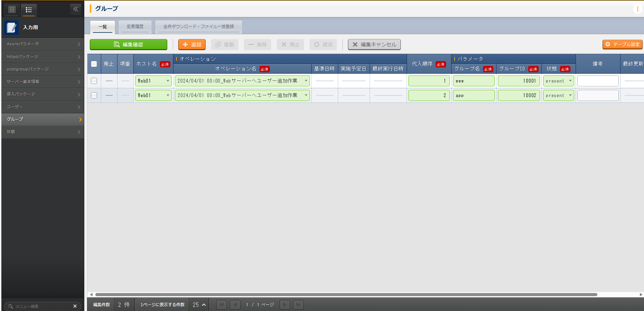The height and width of the screenshot is (311, 644).
Task: Open the three-dot options menu
Action: pos(637,9)
